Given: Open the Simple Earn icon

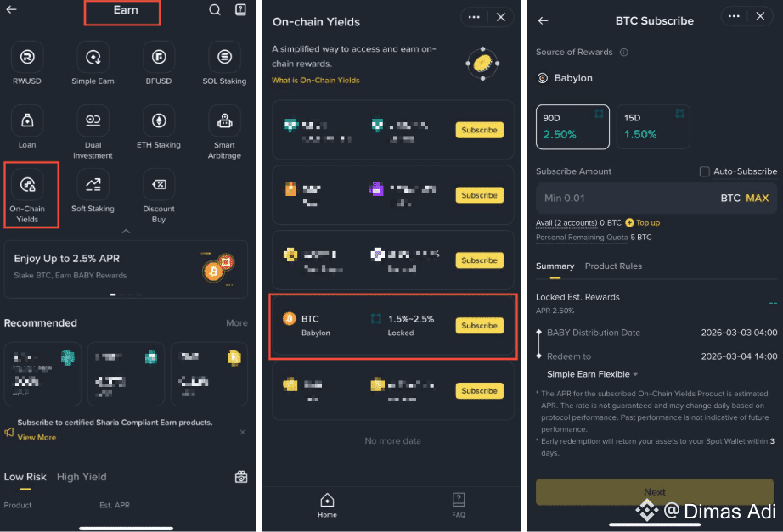Looking at the screenshot, I should [93, 57].
